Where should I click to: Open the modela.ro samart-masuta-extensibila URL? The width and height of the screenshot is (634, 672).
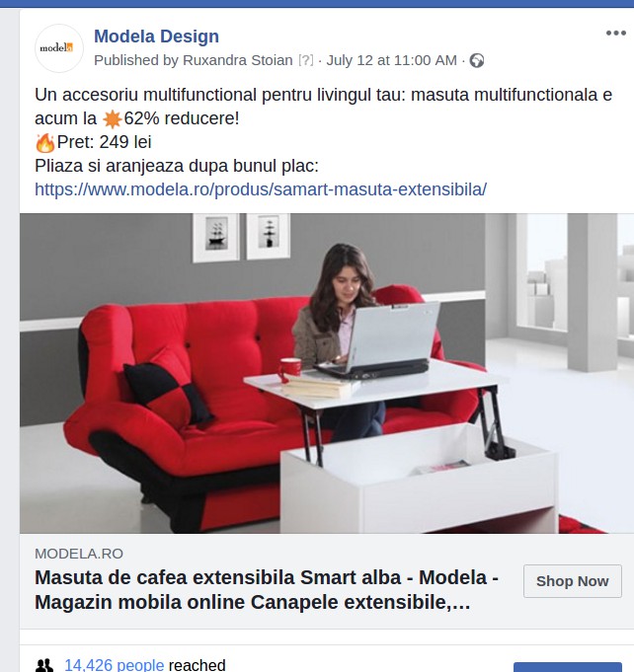(261, 189)
